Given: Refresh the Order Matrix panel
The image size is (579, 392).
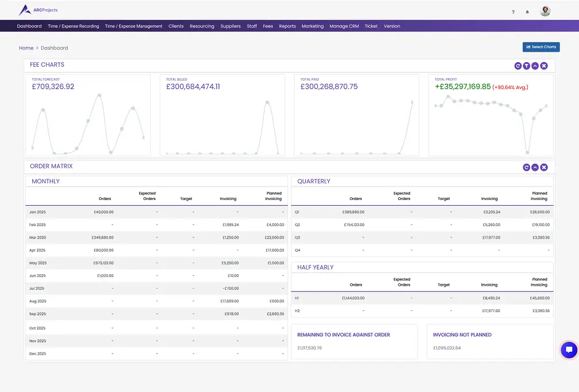Looking at the screenshot, I should [526, 167].
